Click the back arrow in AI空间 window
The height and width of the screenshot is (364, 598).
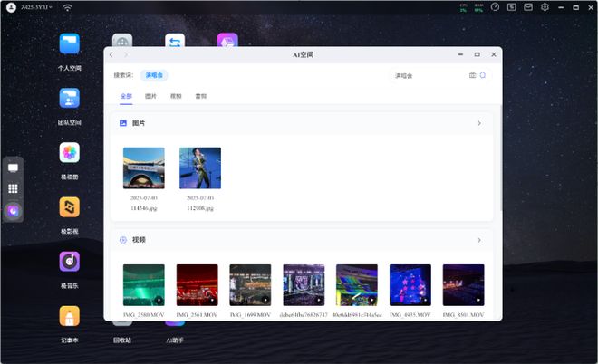111,55
